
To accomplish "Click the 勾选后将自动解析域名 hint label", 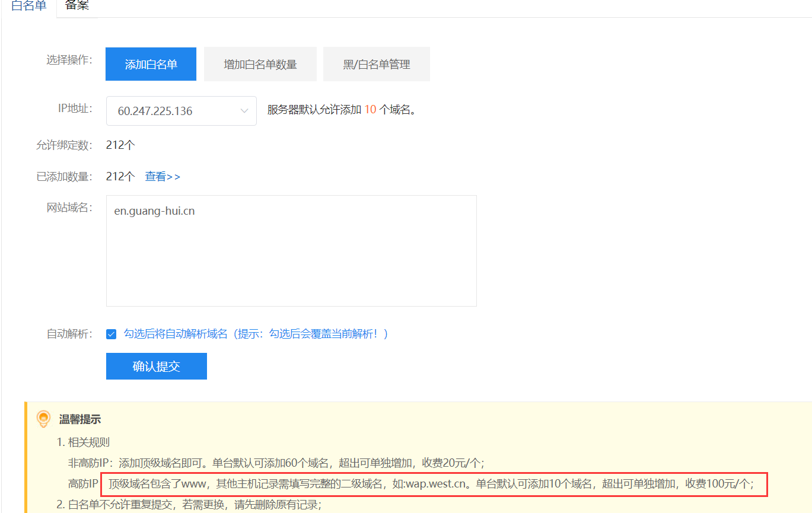I will click(256, 334).
